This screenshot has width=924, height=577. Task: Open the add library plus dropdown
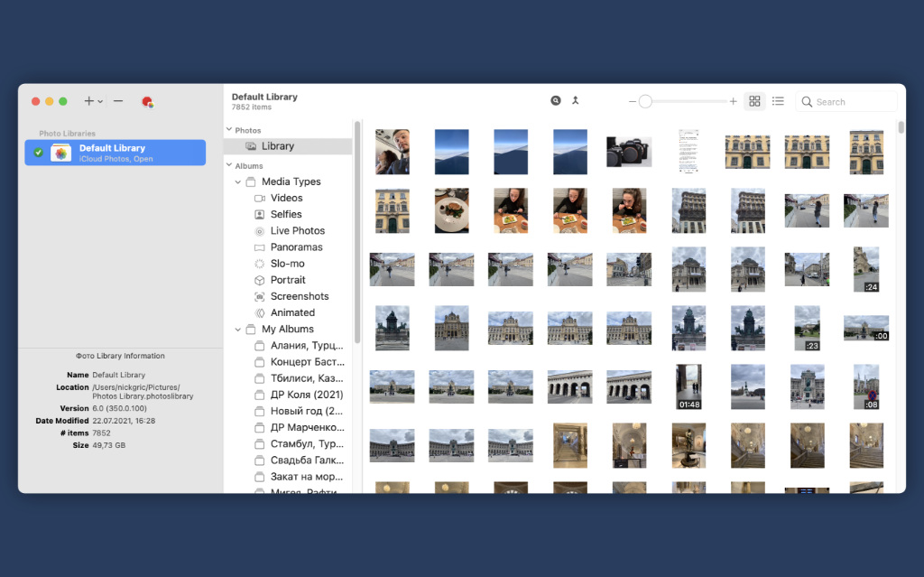tap(93, 101)
